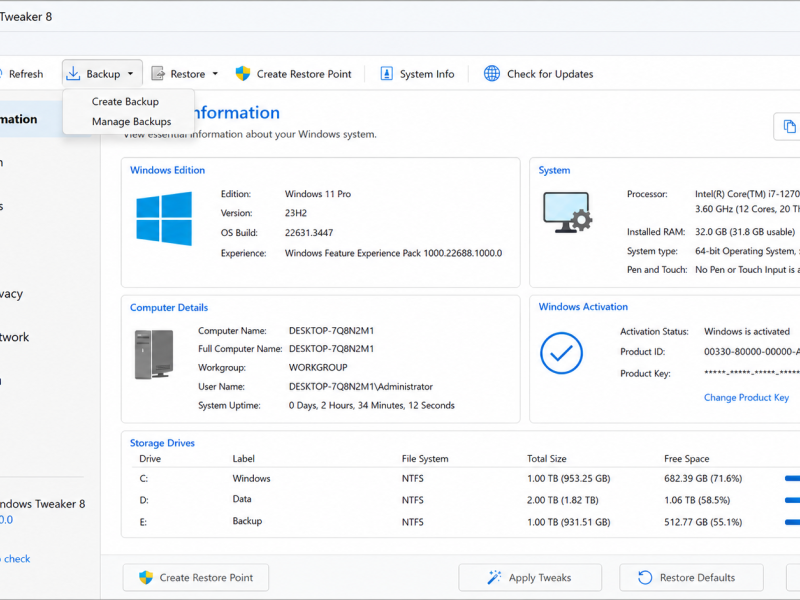The image size is (800, 600).
Task: Click the check link in the sidebar
Action: tap(17, 559)
